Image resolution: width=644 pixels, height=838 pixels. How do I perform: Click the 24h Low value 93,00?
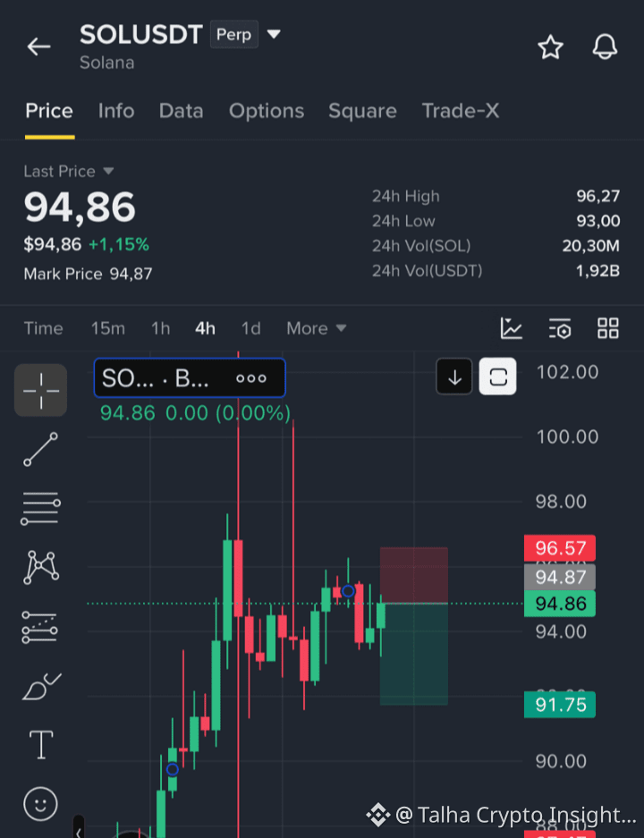[598, 221]
